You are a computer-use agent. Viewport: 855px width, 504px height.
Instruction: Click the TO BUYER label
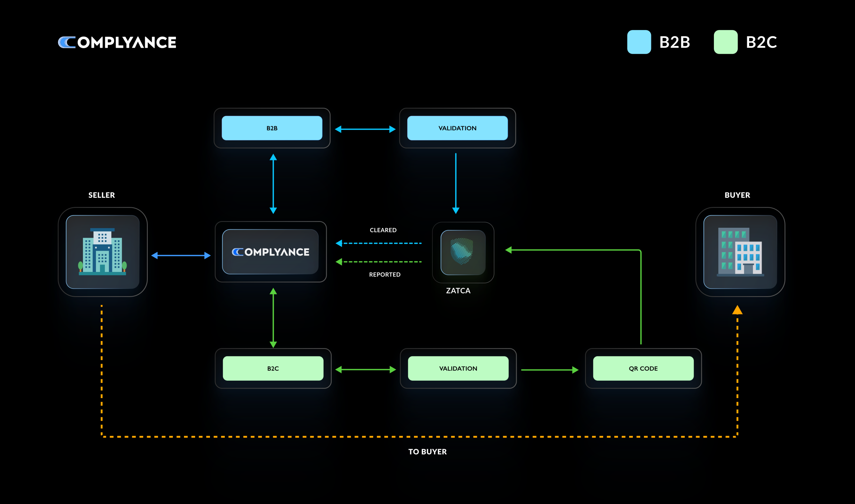[x=427, y=452]
